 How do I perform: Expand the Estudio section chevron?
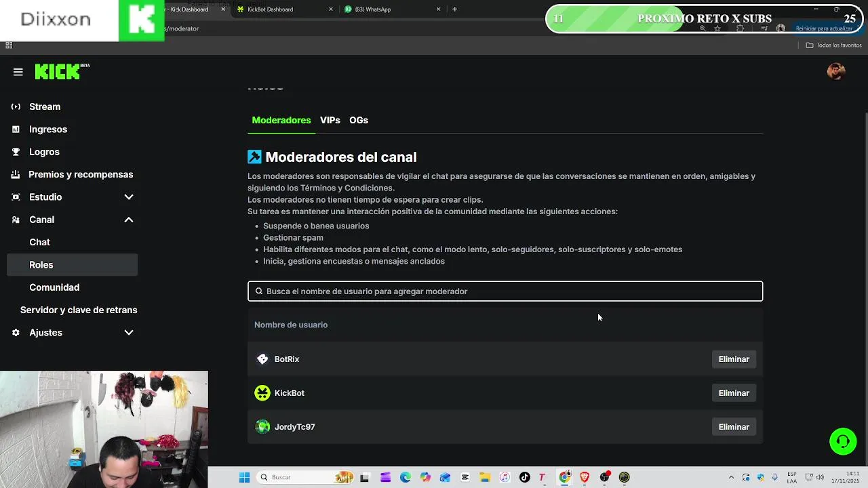[129, 197]
